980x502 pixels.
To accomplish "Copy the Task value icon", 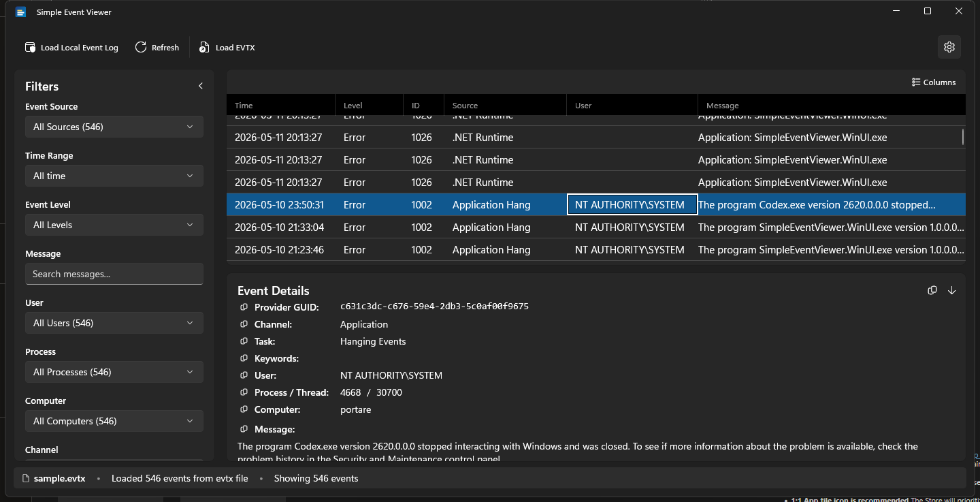I will coord(244,341).
